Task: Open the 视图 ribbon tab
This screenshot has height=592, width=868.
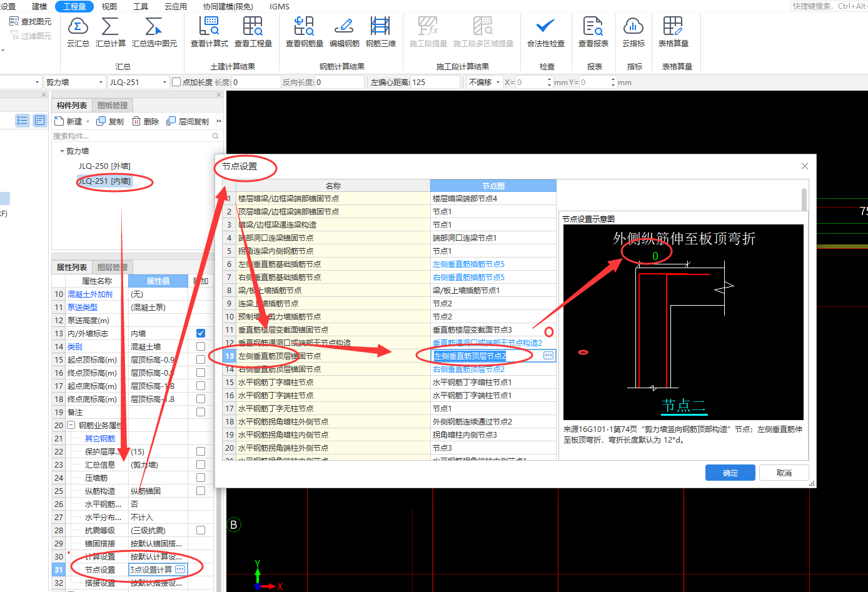Action: (109, 6)
